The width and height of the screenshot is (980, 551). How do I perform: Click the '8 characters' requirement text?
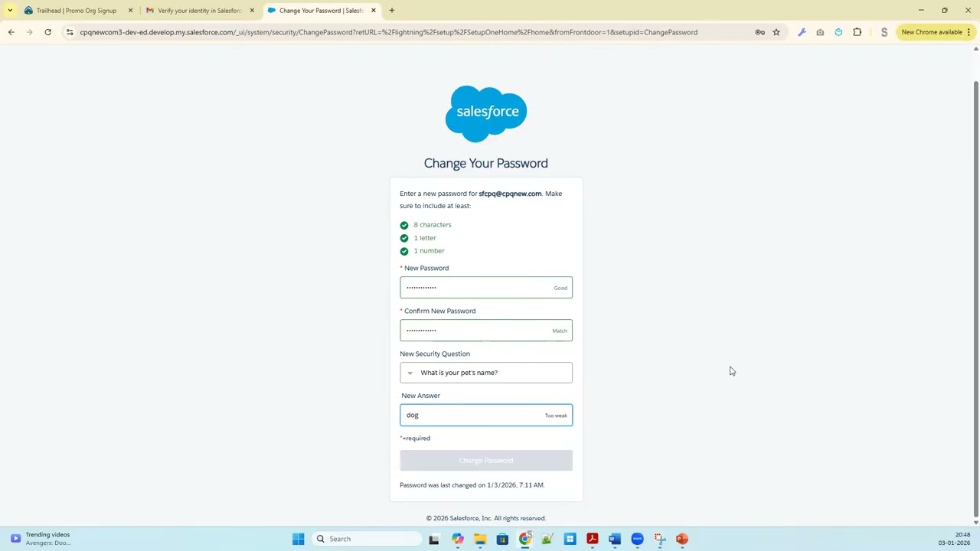433,225
